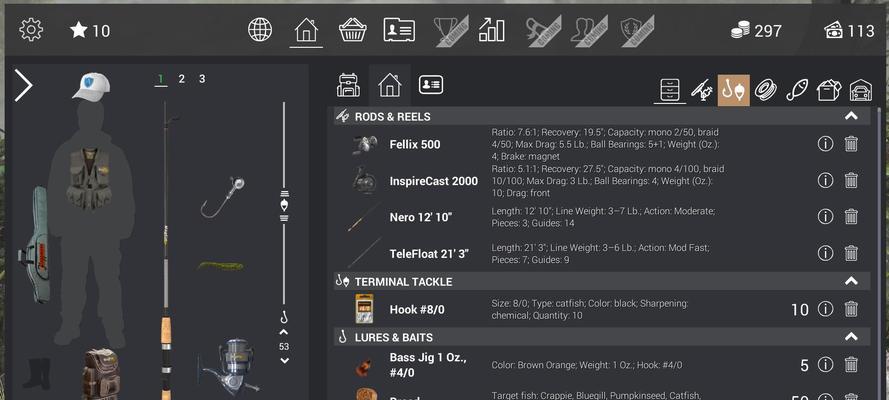Screen dimensions: 889x400
Task: Click the silver coins balance 297
Action: click(756, 31)
